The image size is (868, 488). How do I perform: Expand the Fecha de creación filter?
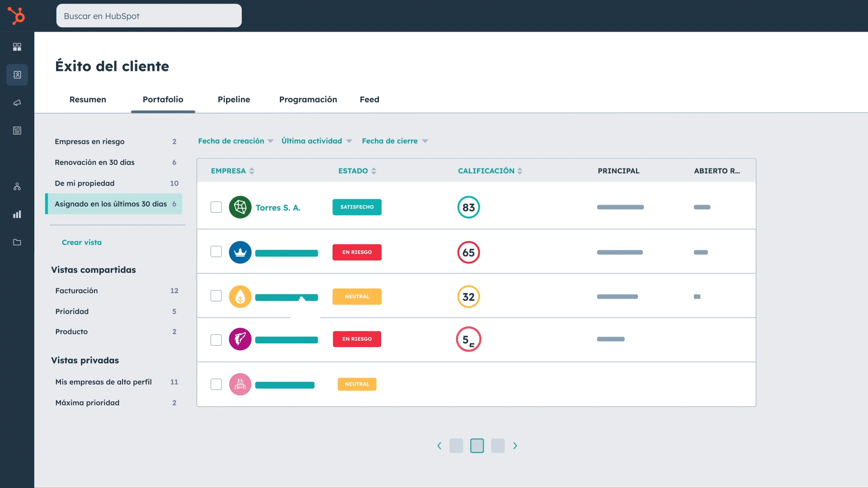pyautogui.click(x=236, y=141)
